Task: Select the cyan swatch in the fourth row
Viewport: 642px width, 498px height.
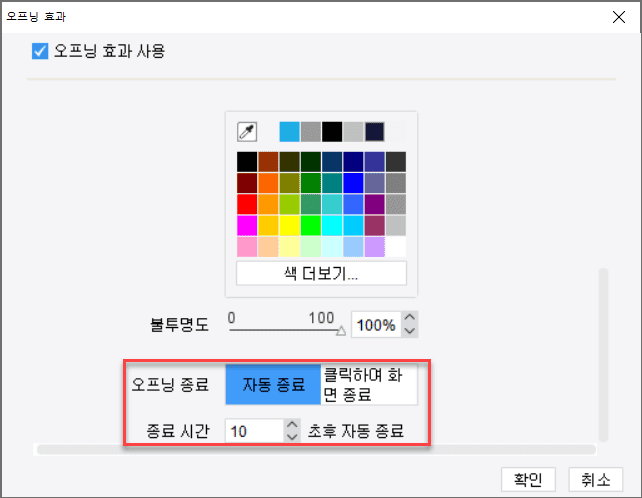Action: click(x=332, y=226)
